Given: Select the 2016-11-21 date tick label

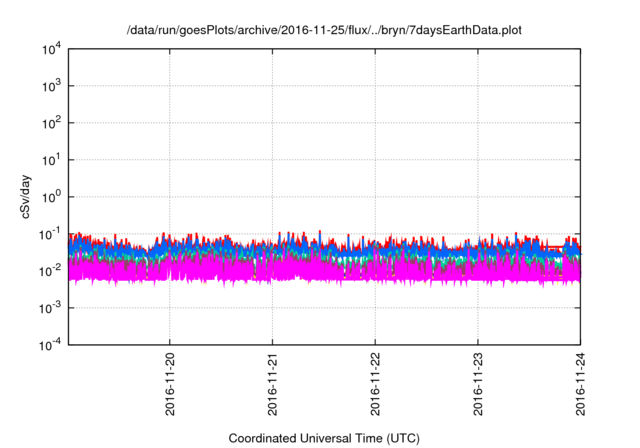Looking at the screenshot, I should [x=272, y=385].
